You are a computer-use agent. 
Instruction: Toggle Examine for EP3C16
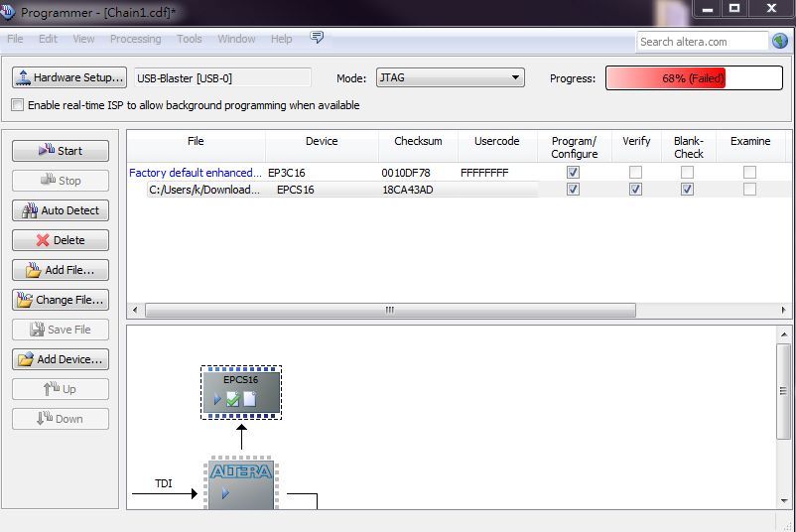pos(749,172)
